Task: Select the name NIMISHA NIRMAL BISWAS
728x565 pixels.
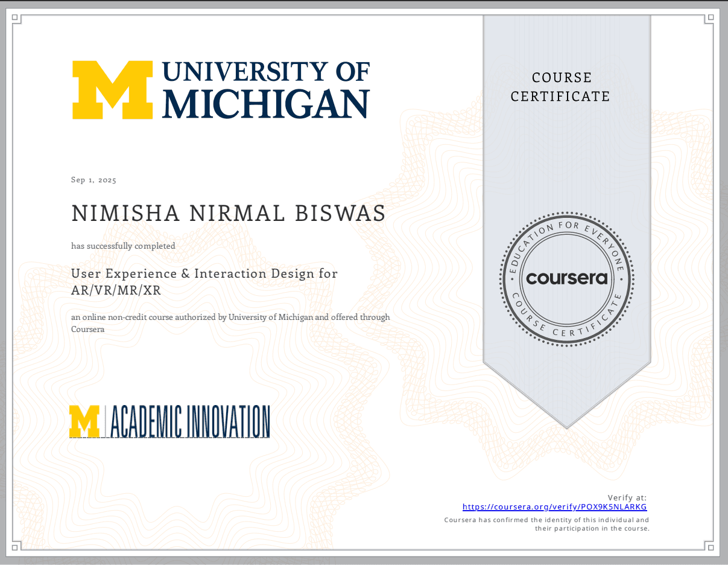Action: pyautogui.click(x=229, y=214)
